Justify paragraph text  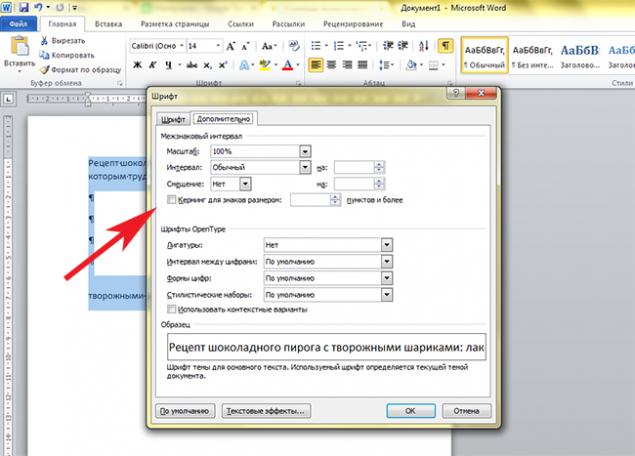click(362, 65)
